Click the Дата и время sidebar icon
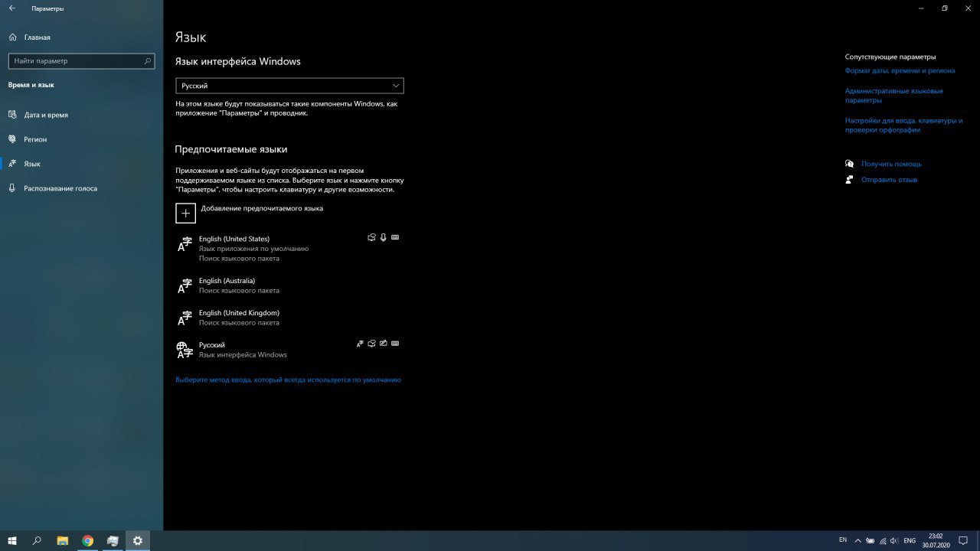 (x=12, y=115)
